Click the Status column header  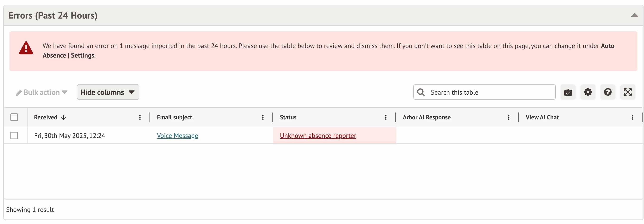click(x=288, y=117)
